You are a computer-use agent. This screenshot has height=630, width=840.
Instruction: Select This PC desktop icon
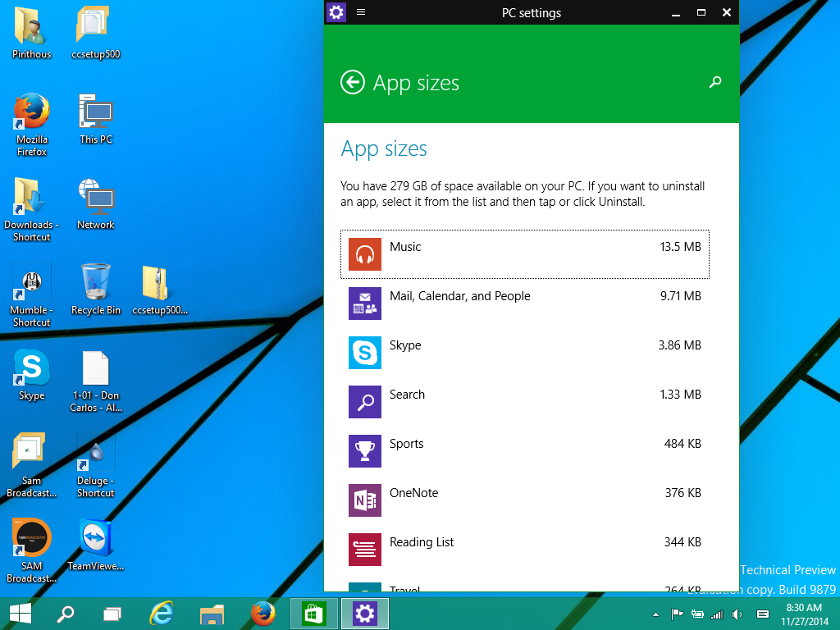point(96,119)
